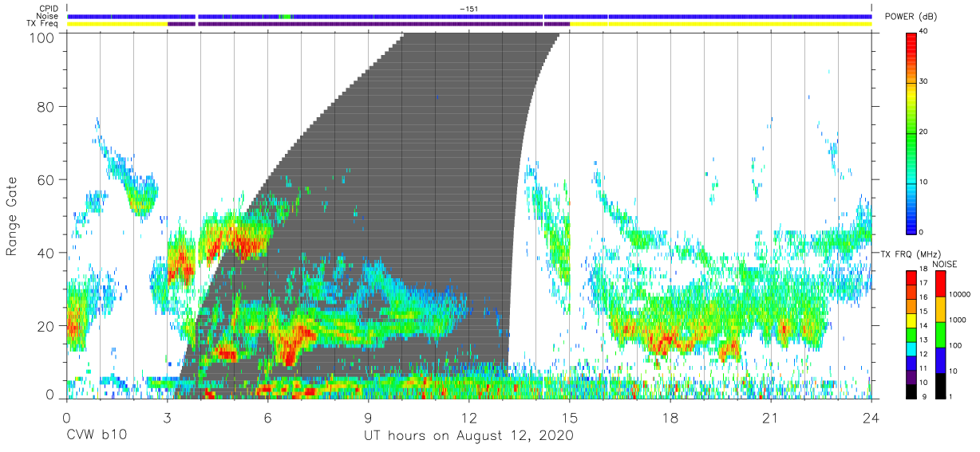This screenshot has height=452, width=980.
Task: Click the Range Gate y-axis title
Action: (13, 215)
